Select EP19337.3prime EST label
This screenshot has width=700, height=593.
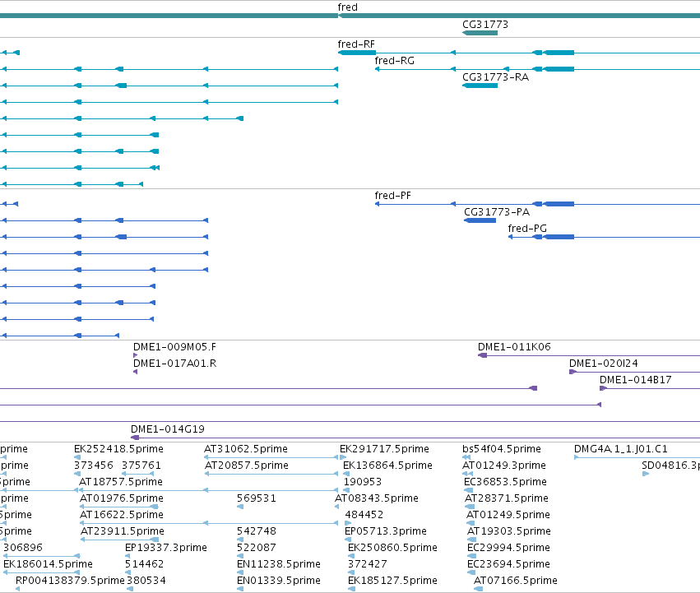tap(166, 548)
